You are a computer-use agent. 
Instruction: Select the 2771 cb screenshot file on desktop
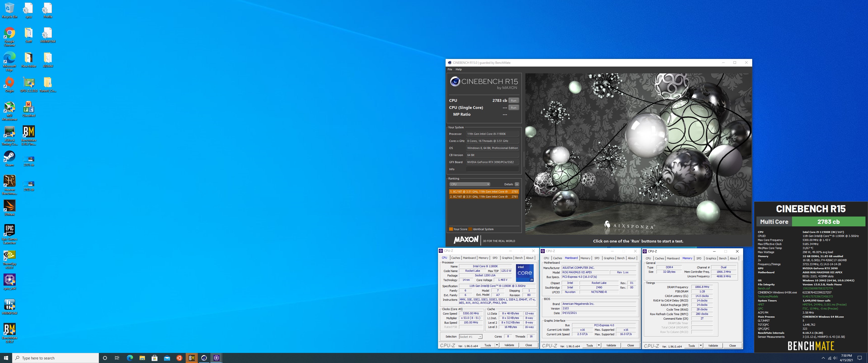(x=29, y=161)
